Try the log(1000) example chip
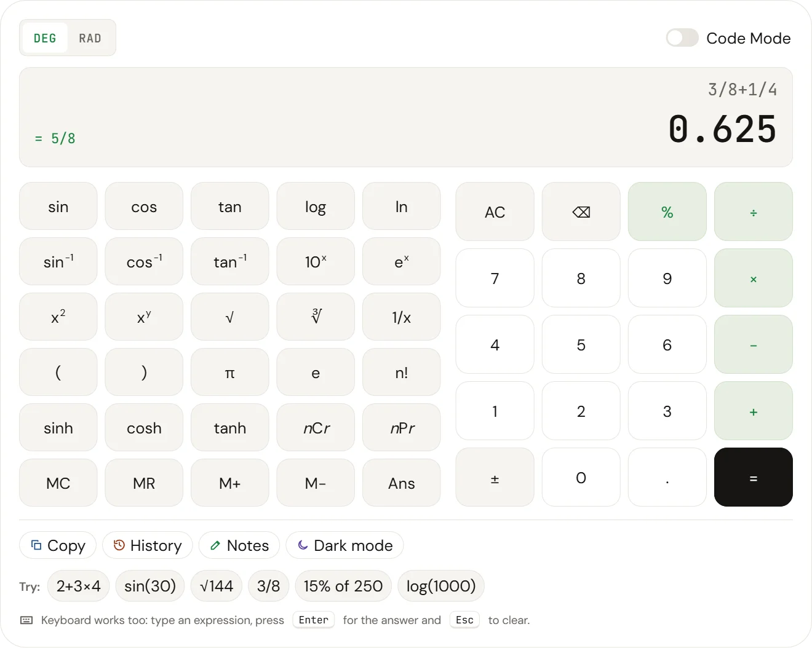 (441, 586)
